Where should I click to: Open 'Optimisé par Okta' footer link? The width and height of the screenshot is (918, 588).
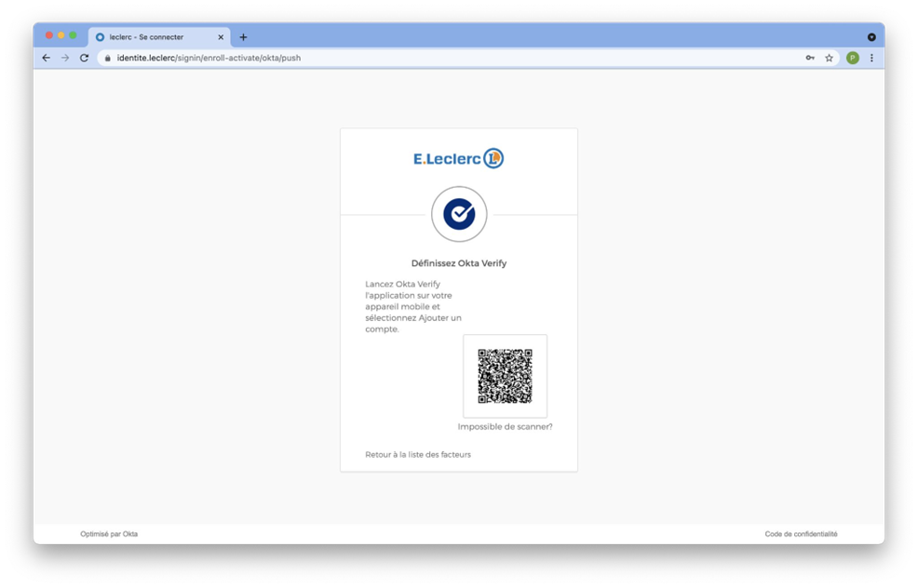(x=109, y=534)
